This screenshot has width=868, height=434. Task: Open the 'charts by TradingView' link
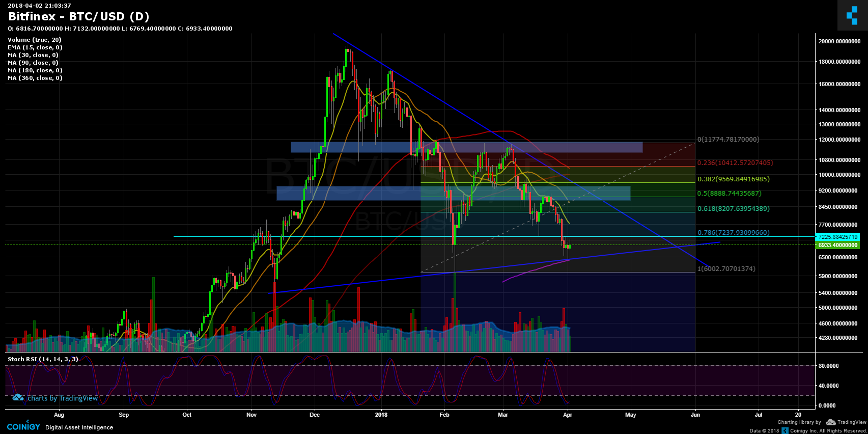point(62,398)
